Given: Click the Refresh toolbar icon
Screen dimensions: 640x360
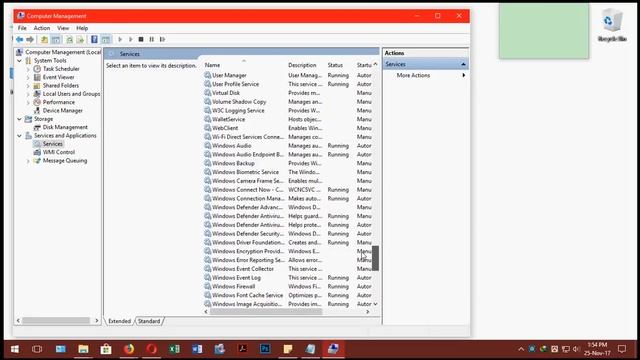Looking at the screenshot, I should [x=69, y=40].
